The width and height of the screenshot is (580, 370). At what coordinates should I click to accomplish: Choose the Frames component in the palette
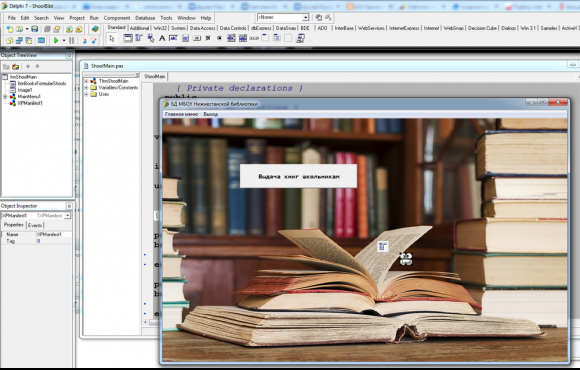tap(128, 38)
